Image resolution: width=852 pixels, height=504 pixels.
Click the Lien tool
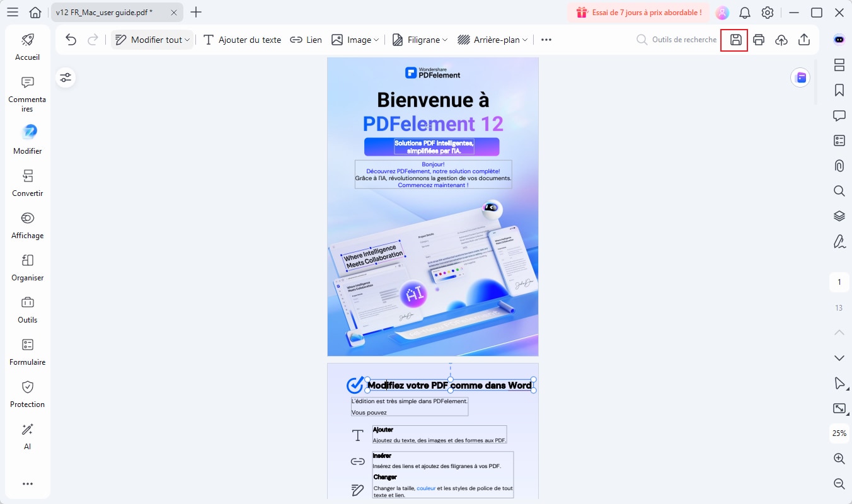tap(306, 40)
